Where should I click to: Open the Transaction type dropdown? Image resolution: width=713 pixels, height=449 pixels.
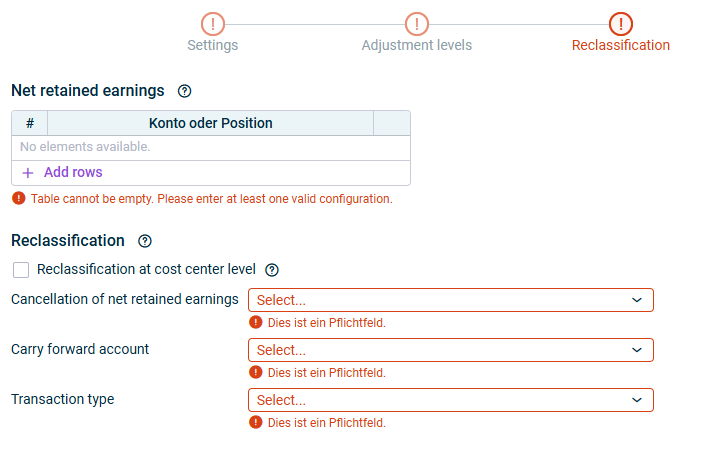(x=450, y=400)
